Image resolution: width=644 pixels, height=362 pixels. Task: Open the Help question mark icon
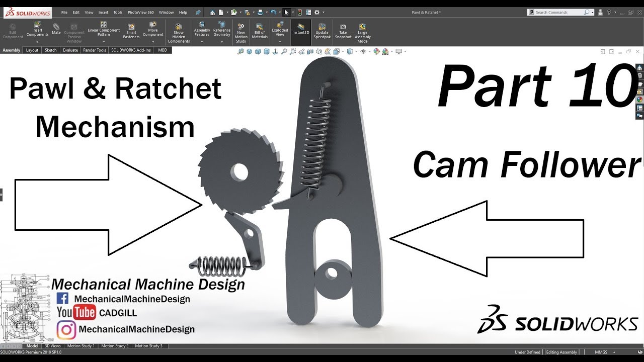(609, 12)
